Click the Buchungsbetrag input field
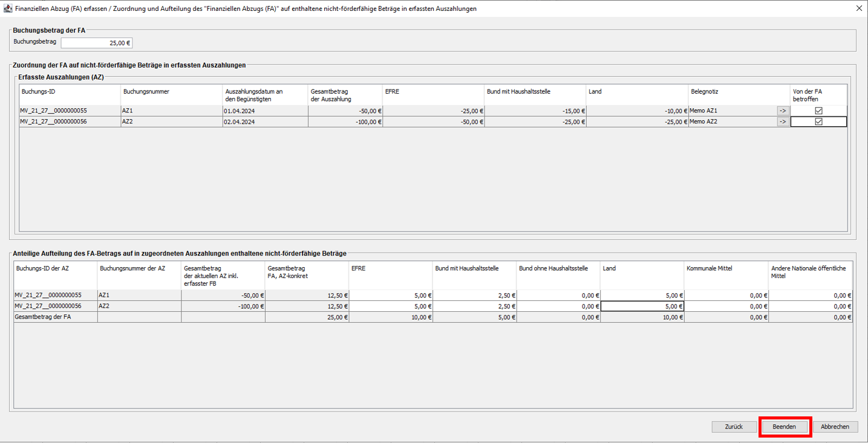The height and width of the screenshot is (443, 868). tap(96, 43)
